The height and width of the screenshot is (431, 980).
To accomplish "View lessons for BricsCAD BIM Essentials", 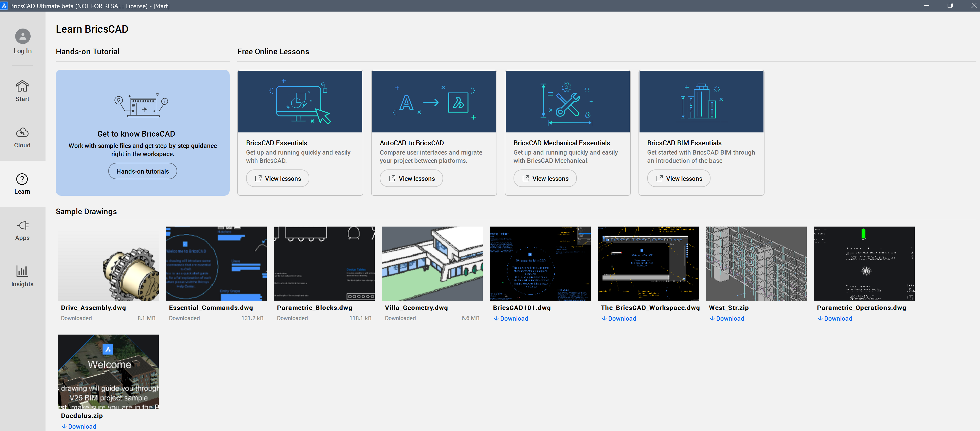I will click(x=678, y=178).
